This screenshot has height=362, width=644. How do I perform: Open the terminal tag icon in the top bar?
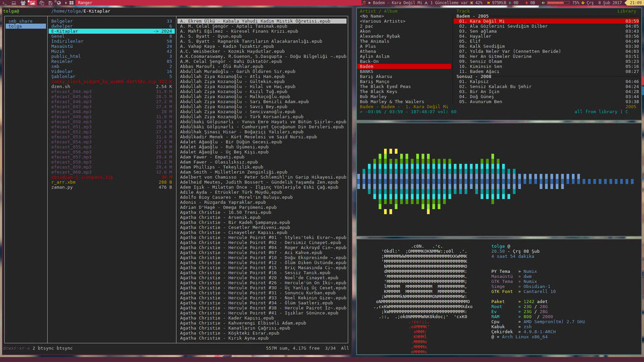click(4, 3)
